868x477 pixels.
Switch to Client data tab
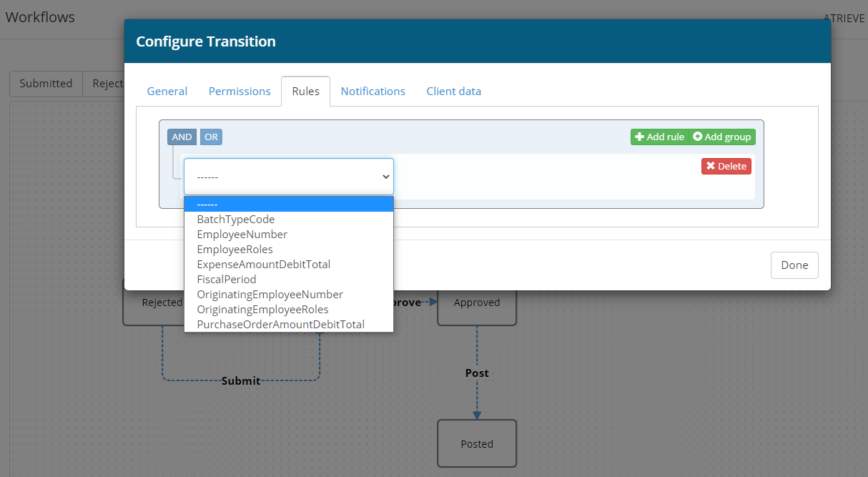coord(453,92)
